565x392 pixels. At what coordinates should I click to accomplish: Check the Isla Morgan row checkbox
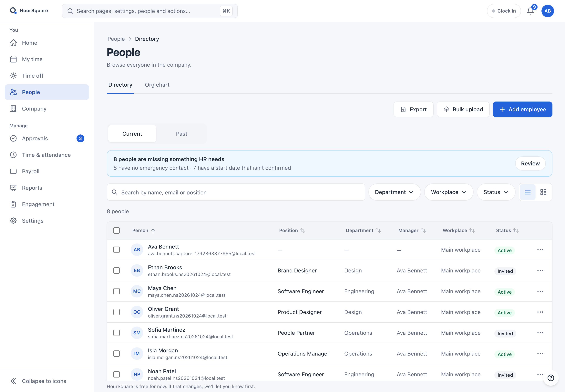coord(117,354)
